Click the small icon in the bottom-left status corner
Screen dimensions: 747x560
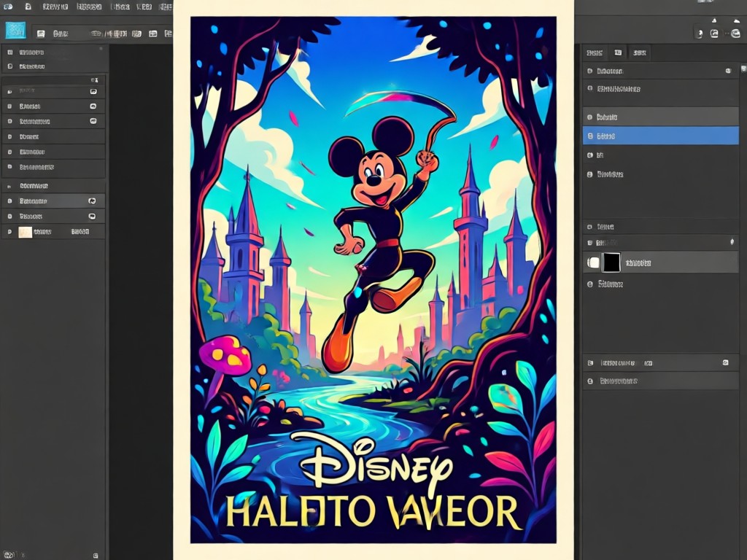(7, 555)
